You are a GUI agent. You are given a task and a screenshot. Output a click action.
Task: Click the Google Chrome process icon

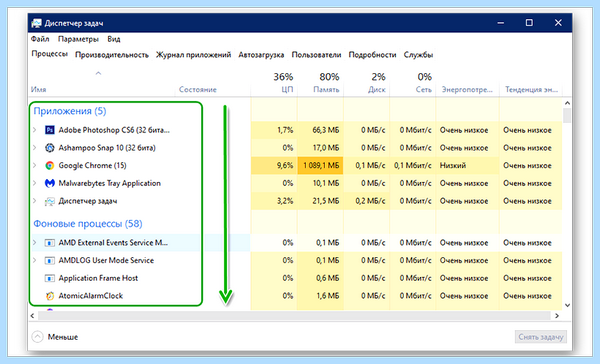pyautogui.click(x=50, y=165)
